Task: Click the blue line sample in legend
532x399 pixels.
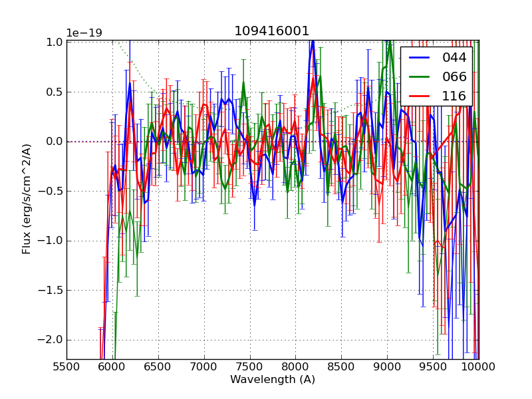Action: (x=418, y=58)
